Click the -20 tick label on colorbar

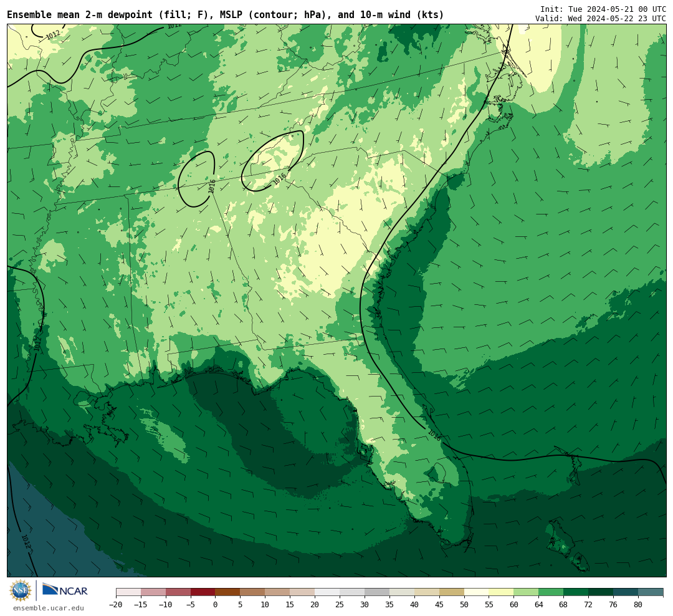click(x=116, y=605)
